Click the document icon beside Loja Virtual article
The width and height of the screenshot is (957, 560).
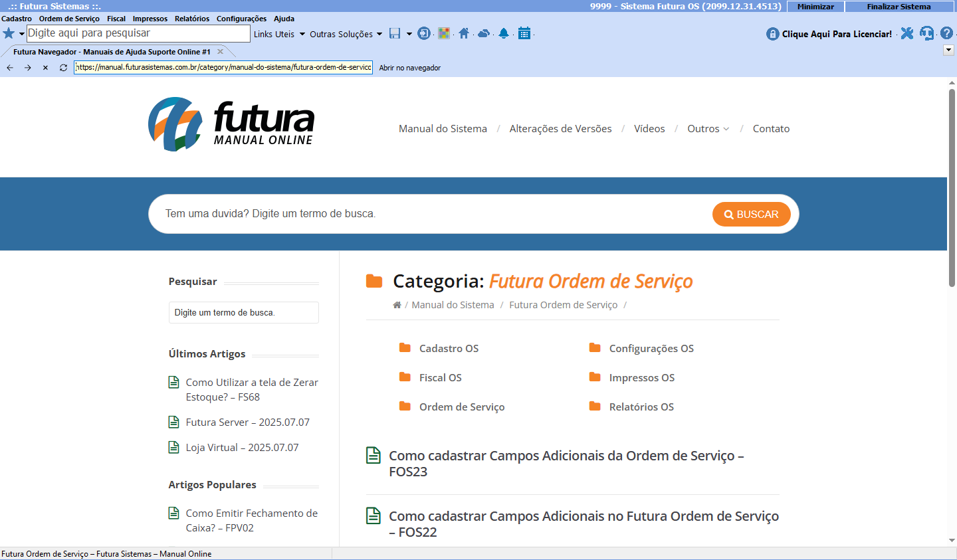tap(174, 447)
